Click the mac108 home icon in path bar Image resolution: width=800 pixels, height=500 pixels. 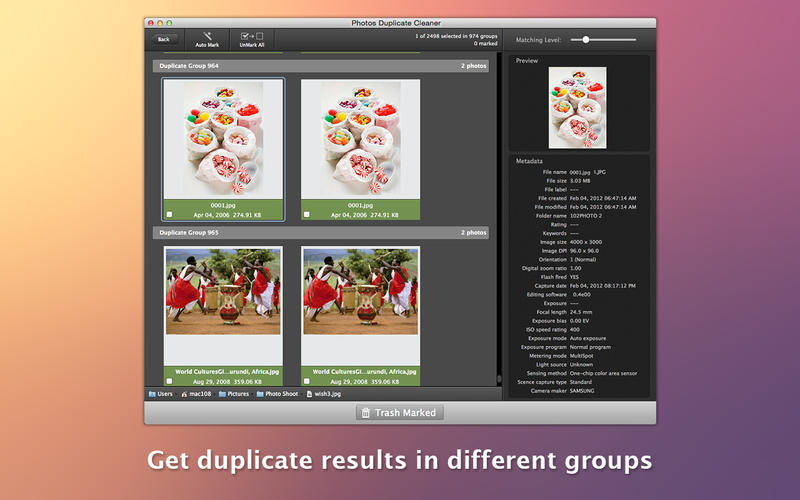(x=197, y=394)
